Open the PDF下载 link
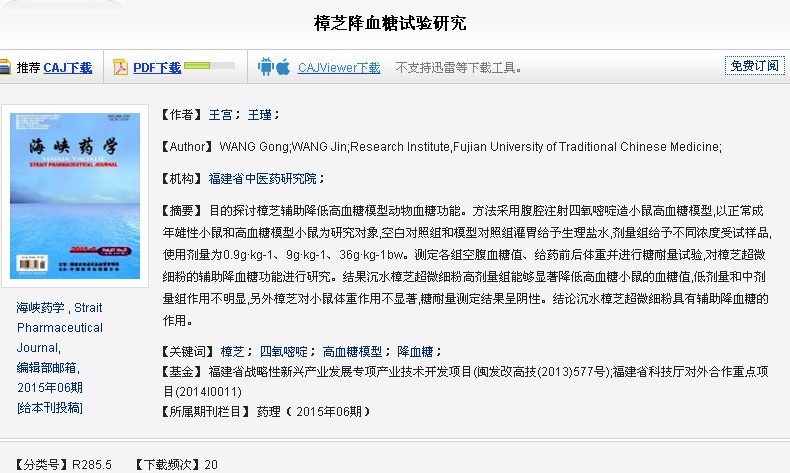This screenshot has height=473, width=790. tap(157, 68)
